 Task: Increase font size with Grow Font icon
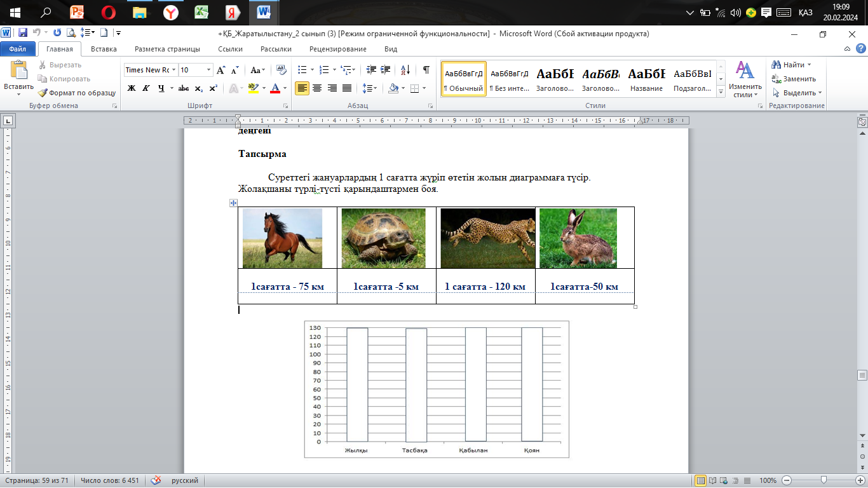tap(221, 70)
